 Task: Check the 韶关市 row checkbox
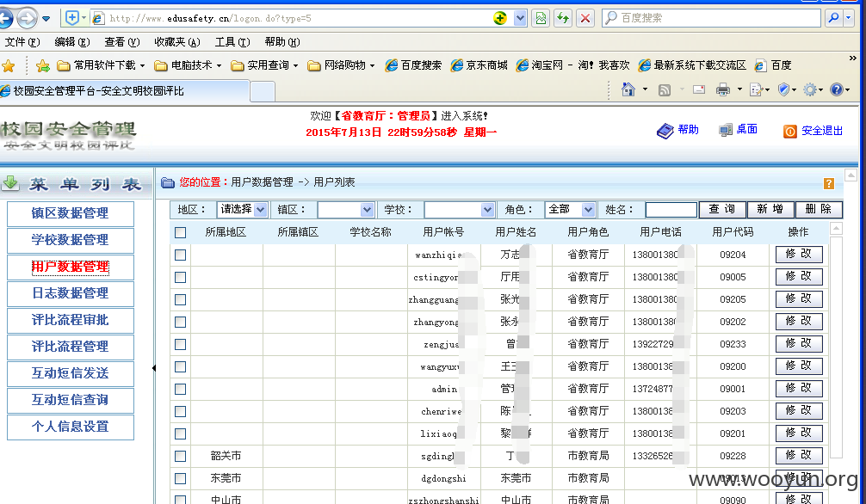click(x=180, y=456)
